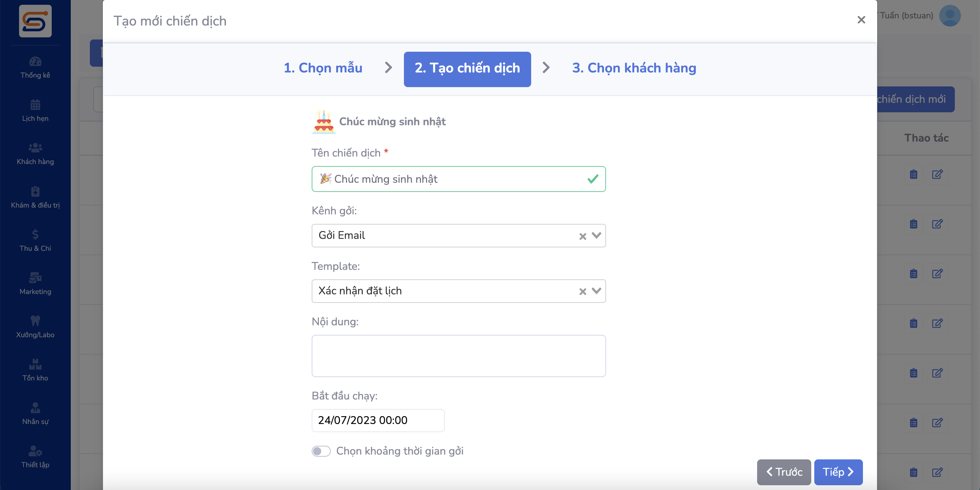Expand the Kênh gởi dropdown arrow
This screenshot has height=490, width=980.
point(596,235)
